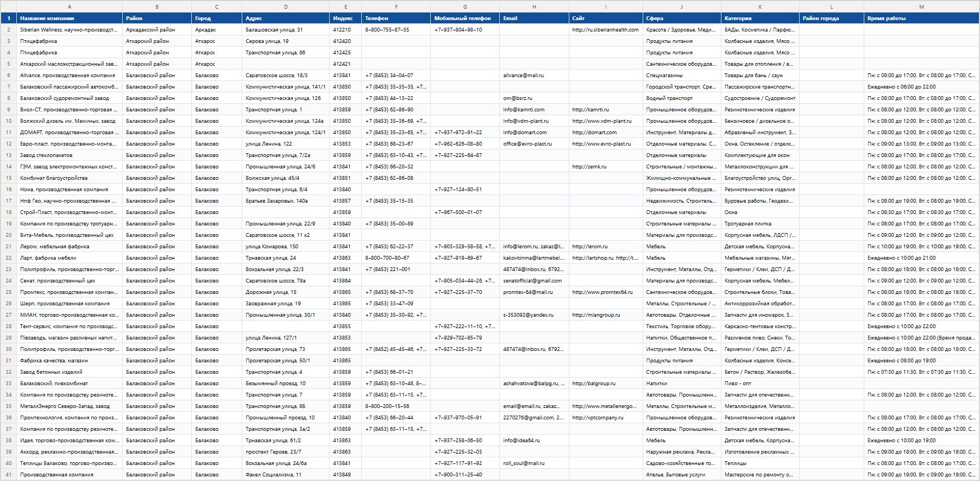Click the 'Сайт' header cell

(606, 18)
